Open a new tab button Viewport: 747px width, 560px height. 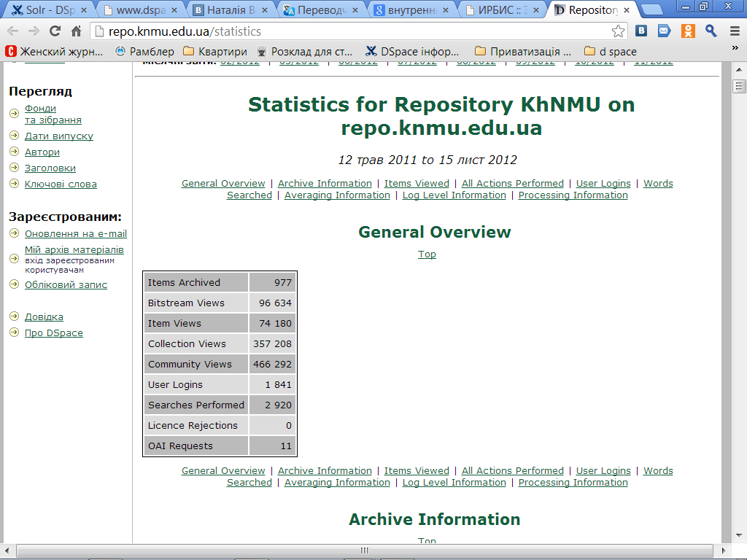pyautogui.click(x=651, y=10)
